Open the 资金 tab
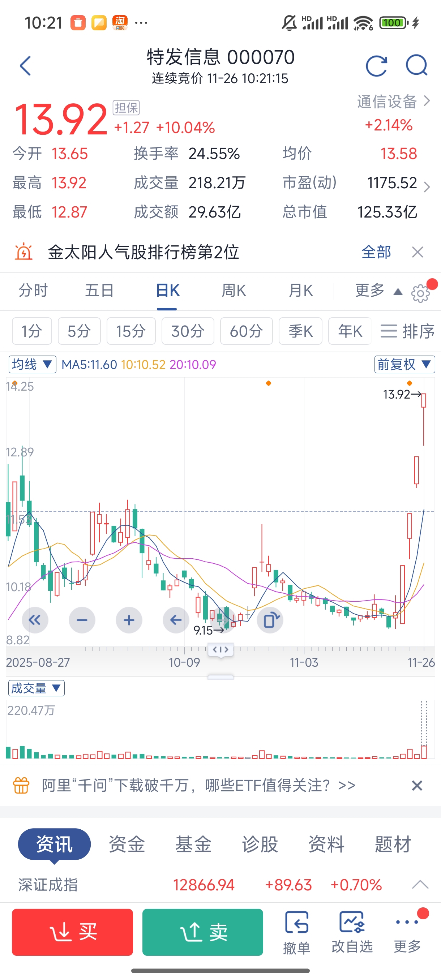 click(127, 844)
